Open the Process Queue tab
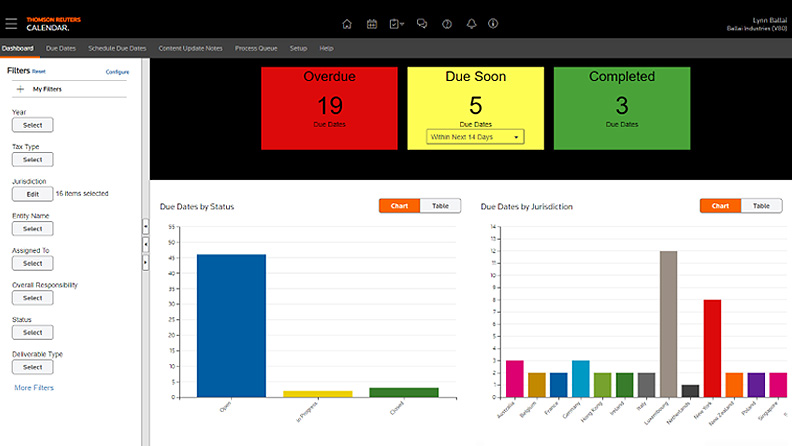The height and width of the screenshot is (446, 792). [x=257, y=48]
